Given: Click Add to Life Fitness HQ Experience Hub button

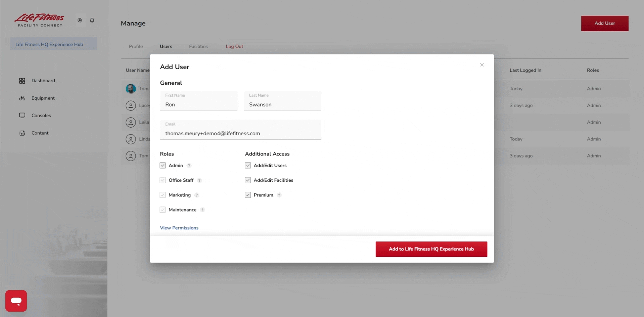Looking at the screenshot, I should pyautogui.click(x=431, y=249).
